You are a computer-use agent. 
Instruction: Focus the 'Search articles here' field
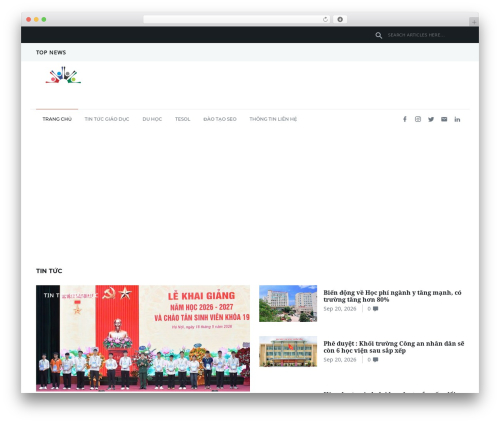416,35
